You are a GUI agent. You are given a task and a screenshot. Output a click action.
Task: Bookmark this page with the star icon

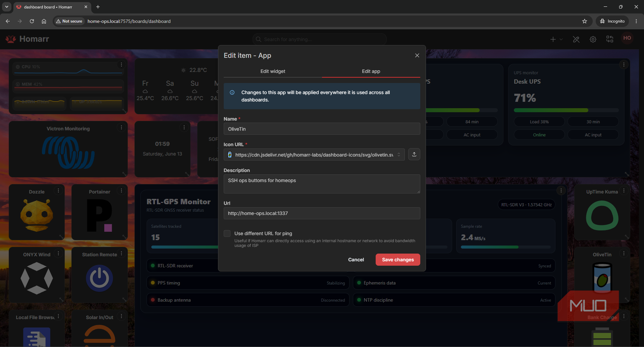point(585,21)
